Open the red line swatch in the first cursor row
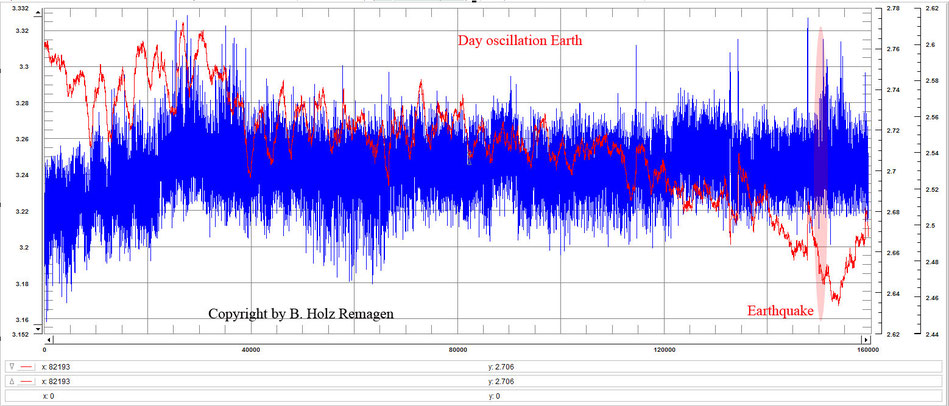 pos(26,367)
